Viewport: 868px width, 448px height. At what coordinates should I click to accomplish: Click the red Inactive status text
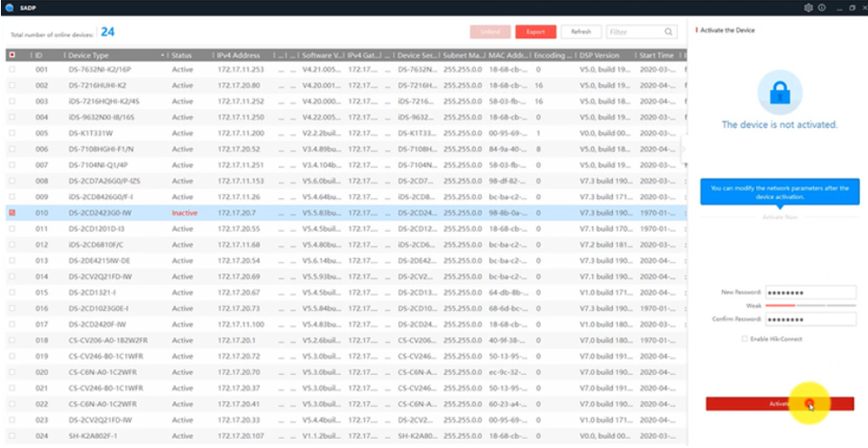(x=185, y=213)
